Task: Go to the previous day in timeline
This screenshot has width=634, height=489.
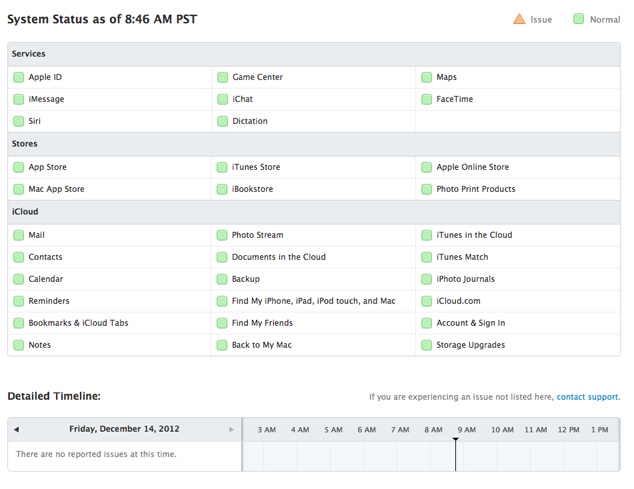Action: pos(17,430)
